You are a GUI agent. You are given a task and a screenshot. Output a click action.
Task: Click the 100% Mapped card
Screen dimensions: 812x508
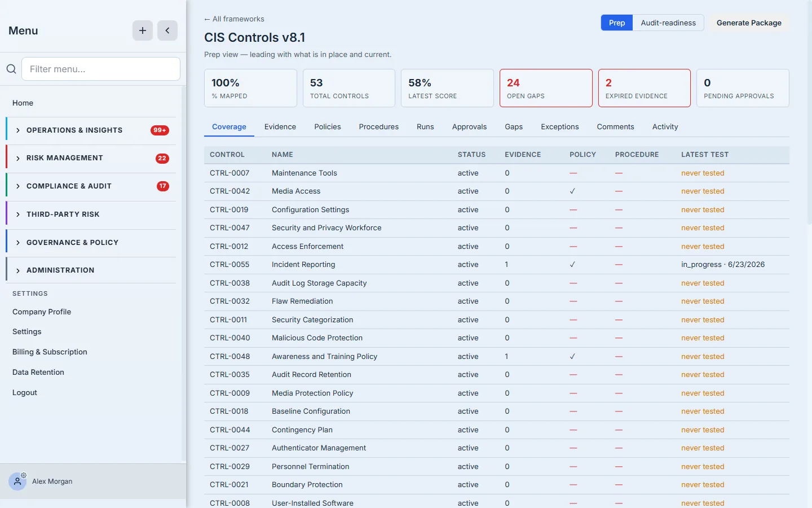[250, 88]
